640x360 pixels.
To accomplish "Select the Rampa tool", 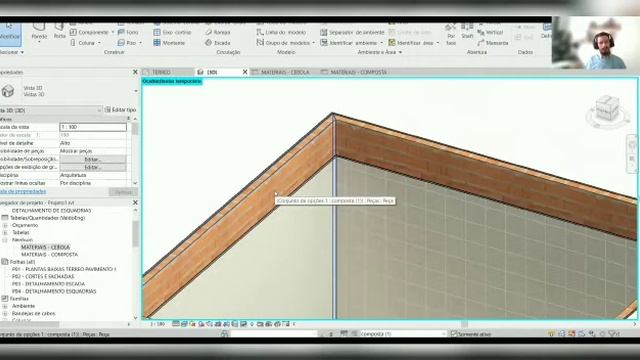I will coord(218,32).
